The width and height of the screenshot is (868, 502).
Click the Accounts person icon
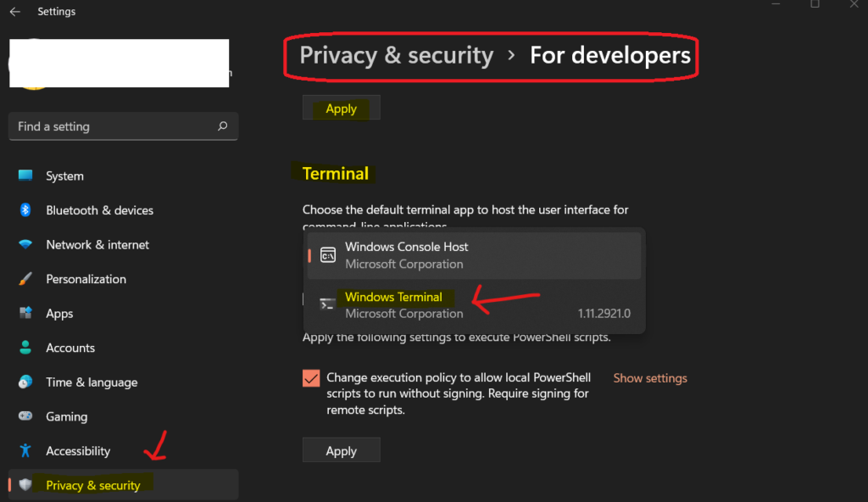pyautogui.click(x=25, y=348)
